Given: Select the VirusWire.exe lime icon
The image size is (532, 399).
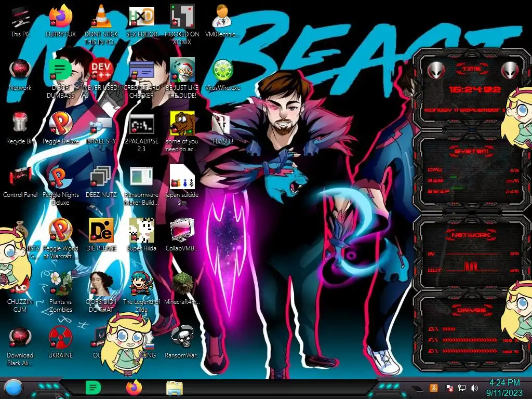Looking at the screenshot, I should [222, 75].
